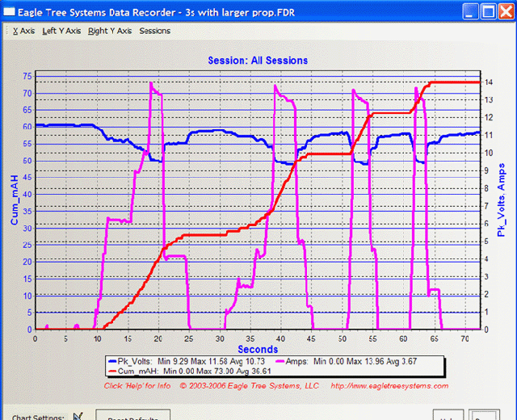
Task: Open the Left Y Axis menu
Action: 61,31
